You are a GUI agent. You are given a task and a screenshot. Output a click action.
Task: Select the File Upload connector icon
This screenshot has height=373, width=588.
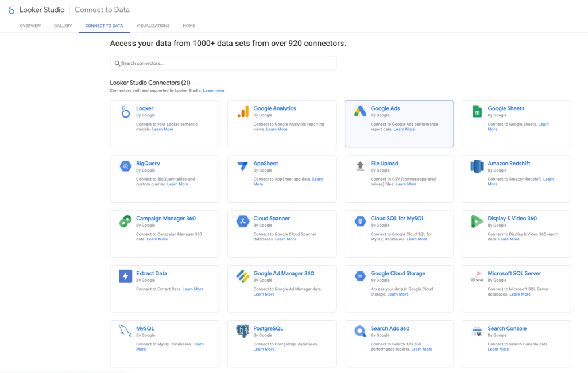click(361, 166)
